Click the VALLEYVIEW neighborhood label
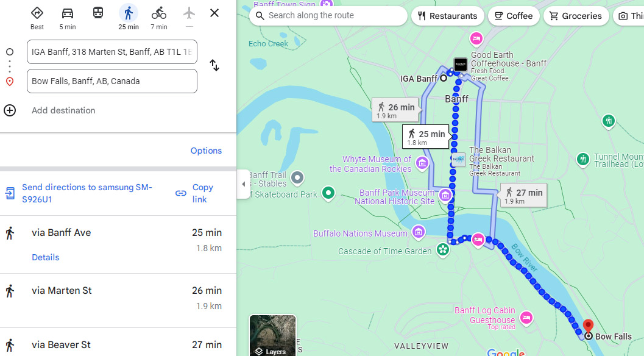The width and height of the screenshot is (644, 356). point(422,346)
